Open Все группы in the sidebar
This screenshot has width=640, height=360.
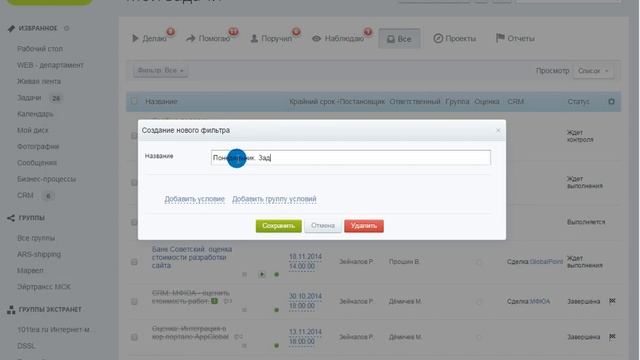point(36,238)
